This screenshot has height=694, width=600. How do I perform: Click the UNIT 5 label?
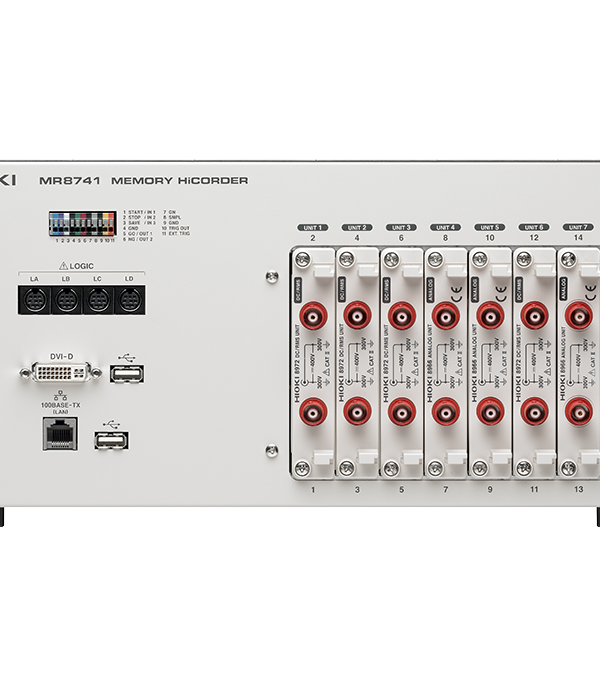[490, 227]
